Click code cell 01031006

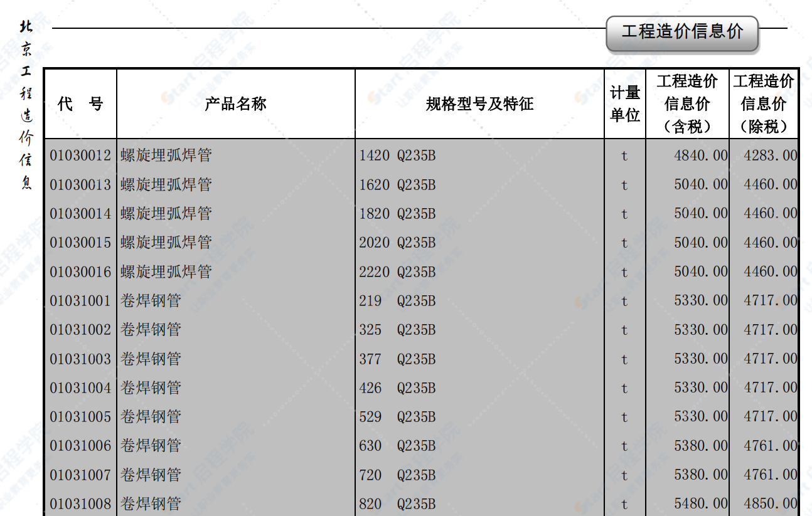coord(80,446)
